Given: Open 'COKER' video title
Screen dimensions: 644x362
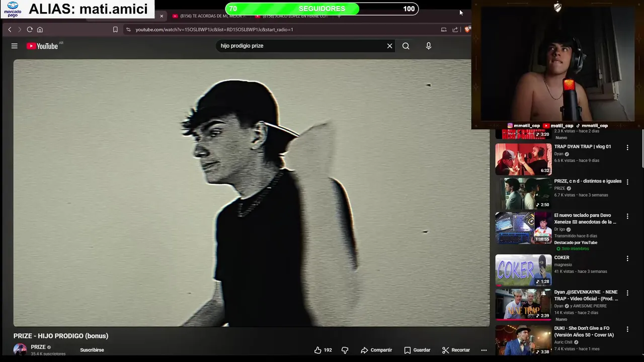Looking at the screenshot, I should (x=561, y=257).
